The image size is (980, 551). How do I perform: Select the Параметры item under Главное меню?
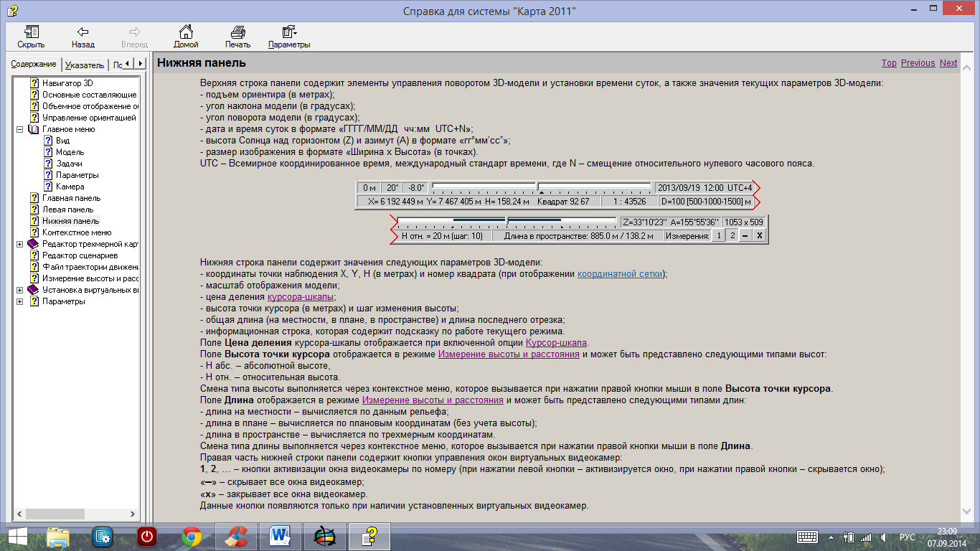click(x=77, y=175)
